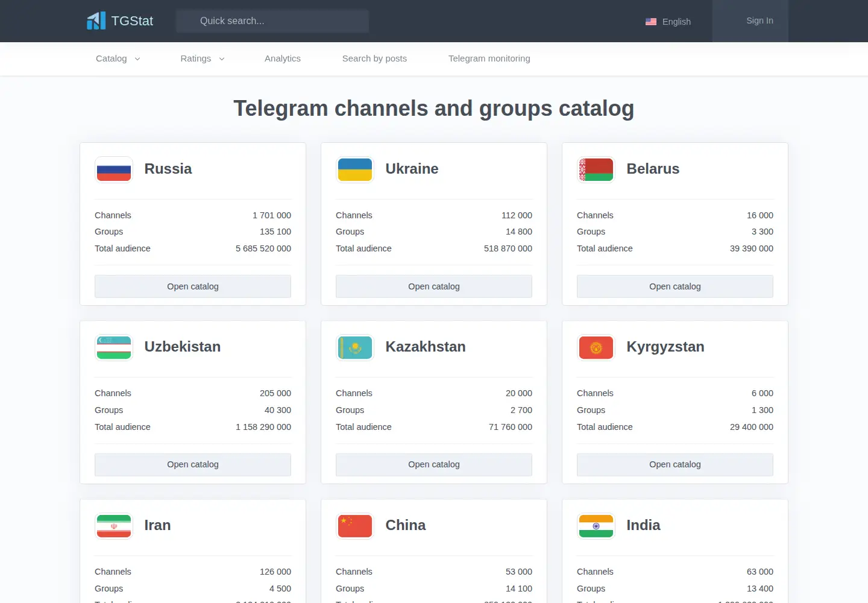The image size is (868, 603).
Task: Click the Uzbekistan country heading
Action: [183, 347]
